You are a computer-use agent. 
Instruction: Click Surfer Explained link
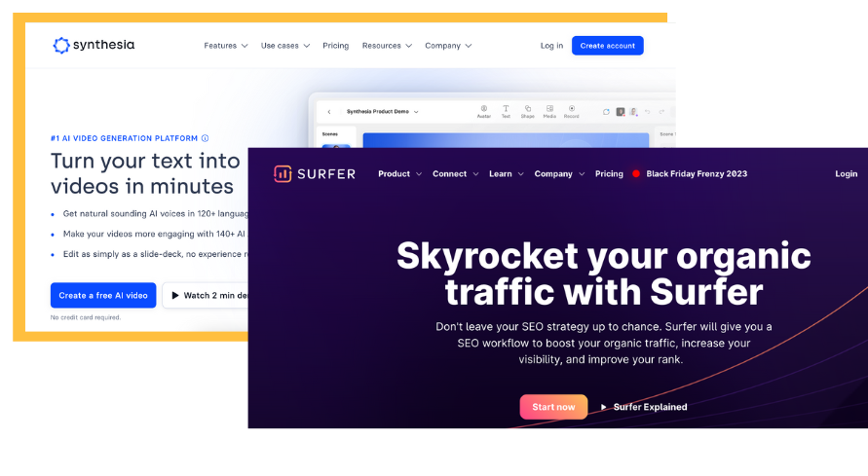coord(650,407)
